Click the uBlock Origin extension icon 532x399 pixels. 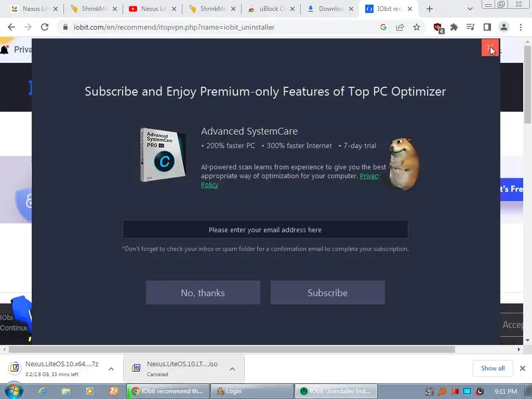(438, 28)
